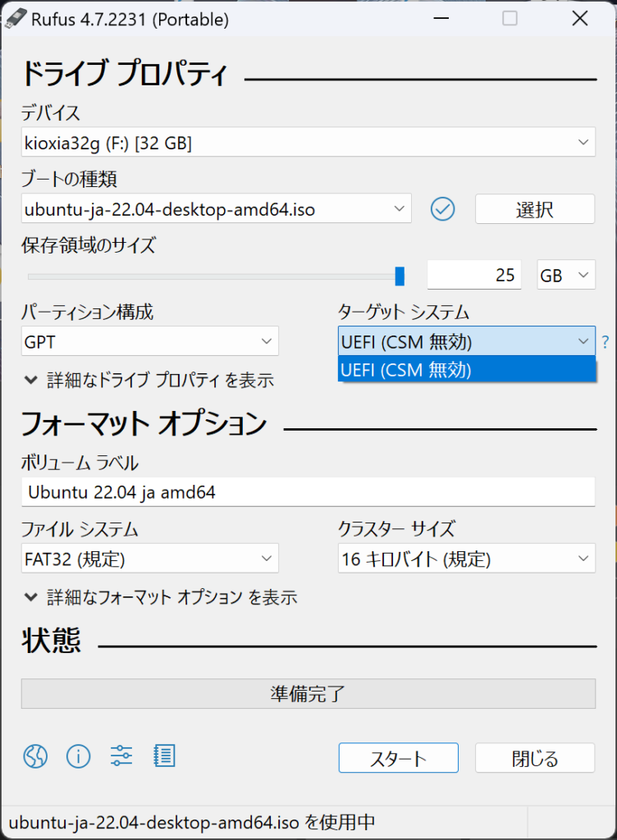This screenshot has width=617, height=840.
Task: Click the Rufus USB icon in title bar
Action: pos(16,18)
